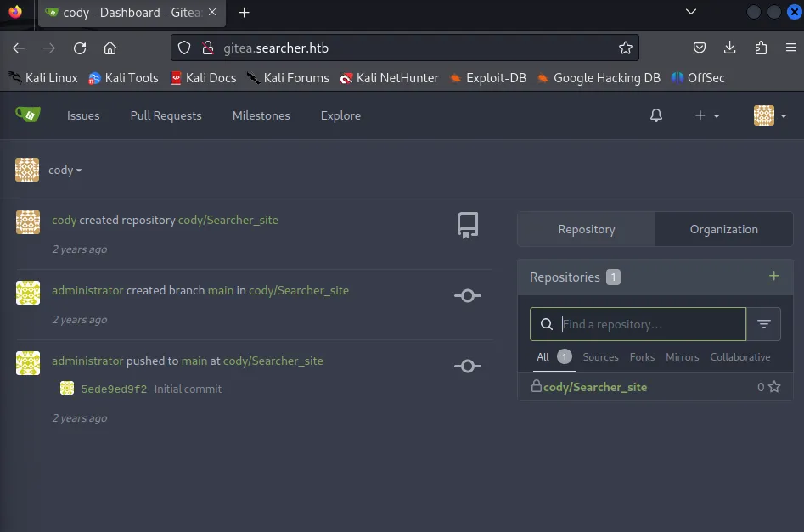Image resolution: width=804 pixels, height=532 pixels.
Task: Select the Forks filter tab
Action: [642, 357]
